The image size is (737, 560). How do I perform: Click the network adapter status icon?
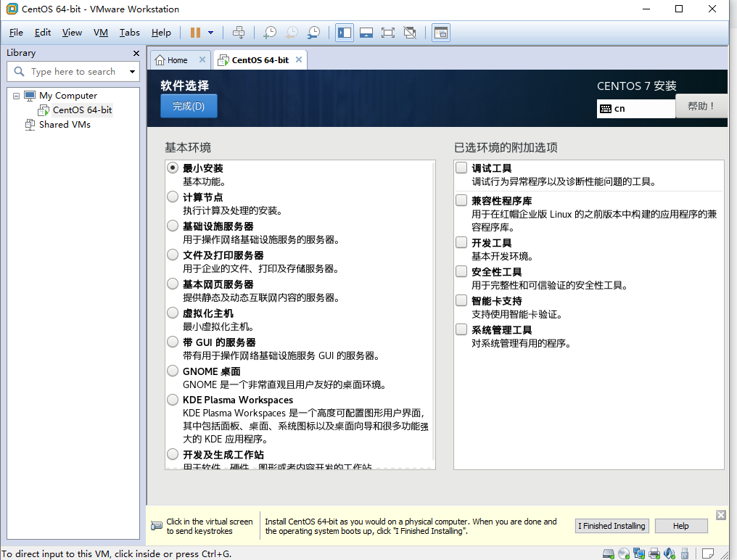coord(639,553)
